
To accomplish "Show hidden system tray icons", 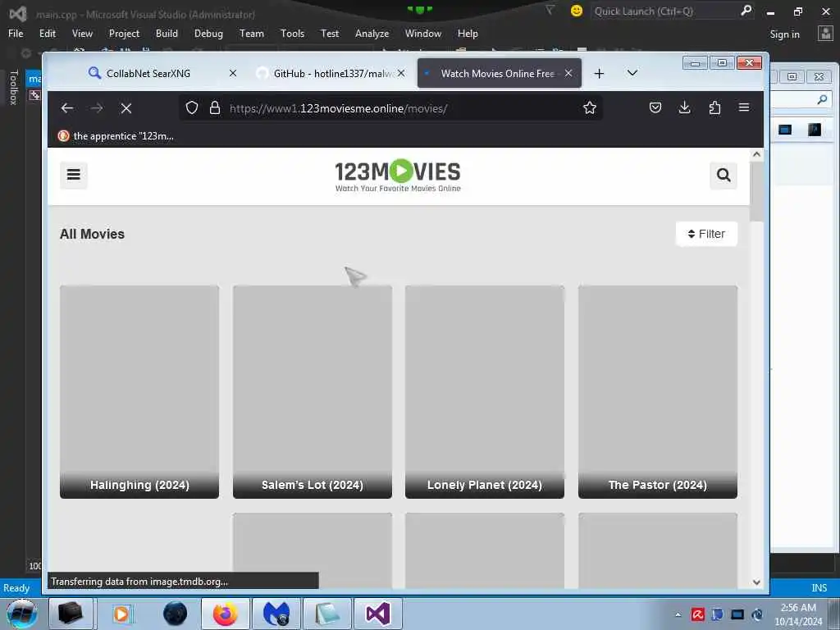I will (678, 614).
